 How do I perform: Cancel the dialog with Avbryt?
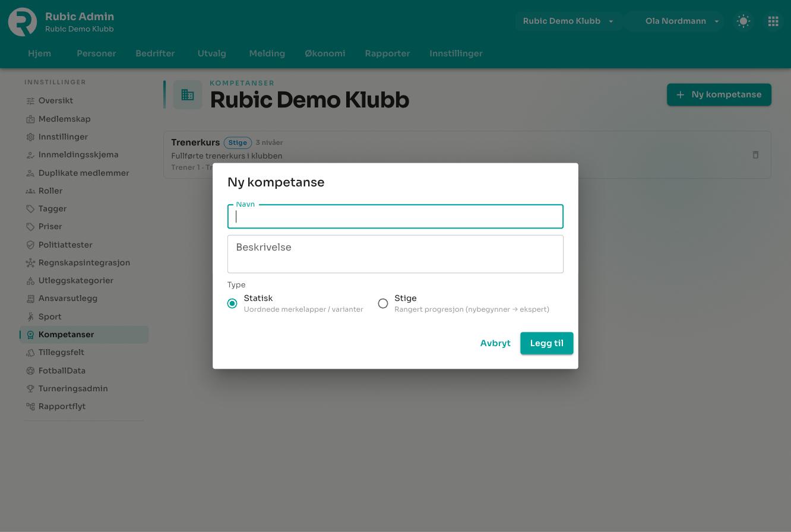495,343
